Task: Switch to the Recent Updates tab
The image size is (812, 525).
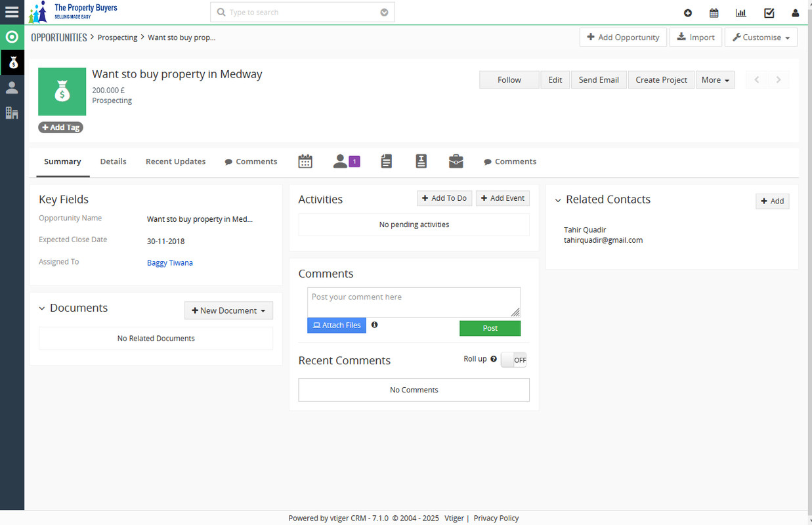Action: tap(175, 161)
